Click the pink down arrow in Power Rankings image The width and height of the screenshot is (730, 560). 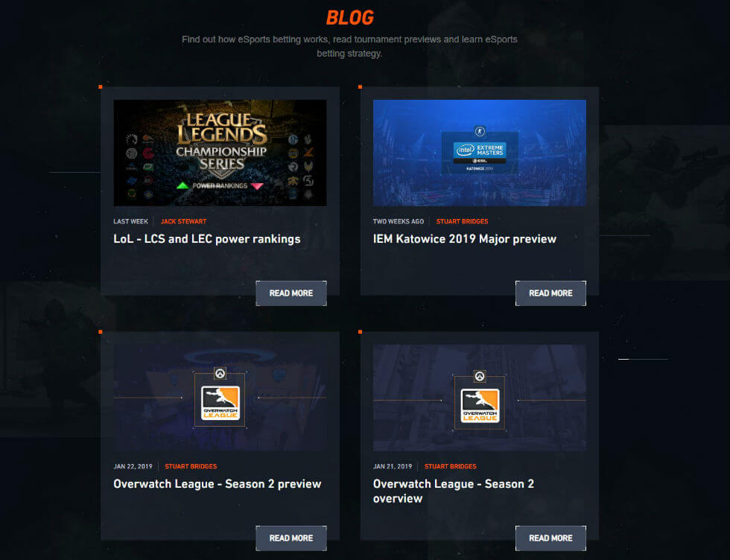pyautogui.click(x=257, y=186)
